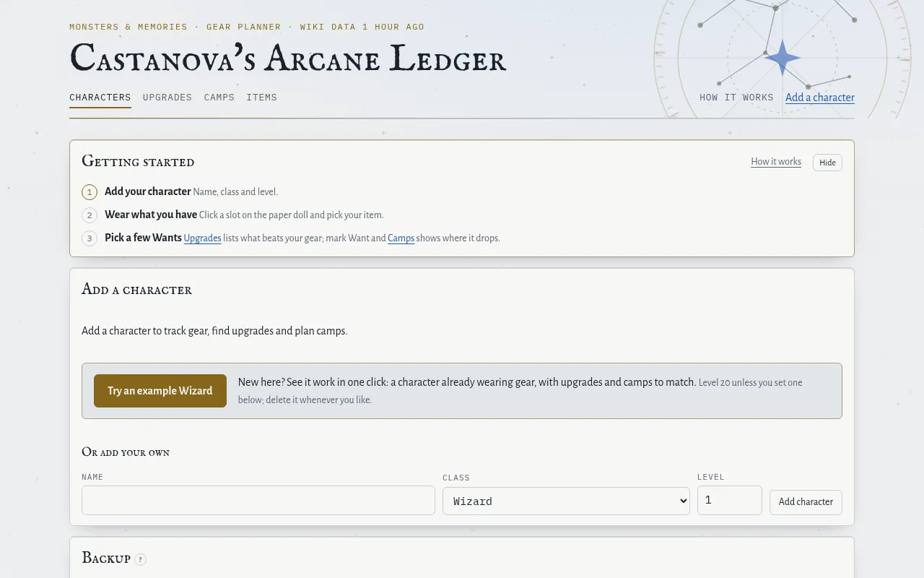The width and height of the screenshot is (924, 578).
Task: Open the Upgrades tab
Action: coord(167,98)
